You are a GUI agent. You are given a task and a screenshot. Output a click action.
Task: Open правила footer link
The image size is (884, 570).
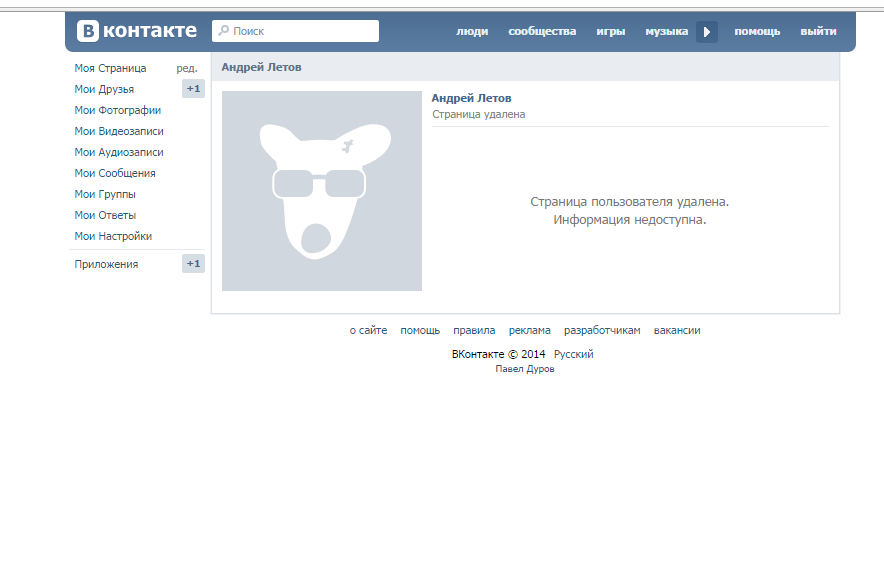pyautogui.click(x=474, y=330)
